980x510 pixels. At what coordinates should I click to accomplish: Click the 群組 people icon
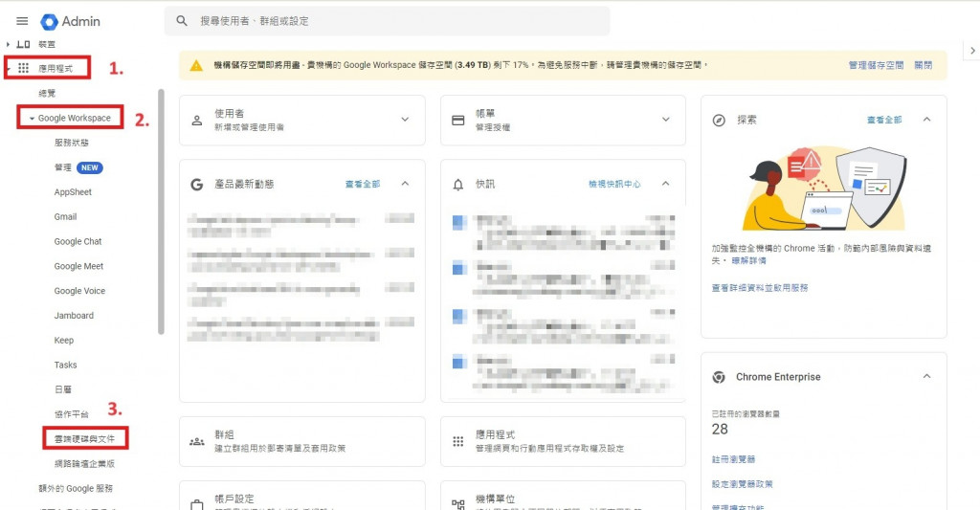click(x=197, y=442)
